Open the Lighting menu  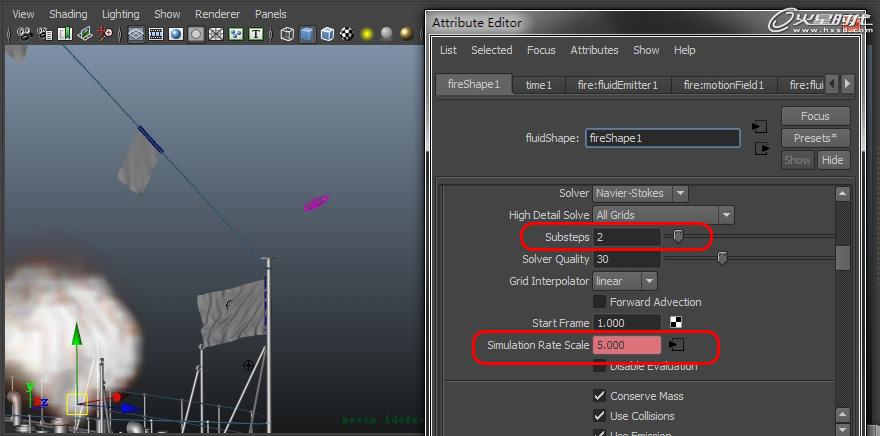click(x=120, y=14)
